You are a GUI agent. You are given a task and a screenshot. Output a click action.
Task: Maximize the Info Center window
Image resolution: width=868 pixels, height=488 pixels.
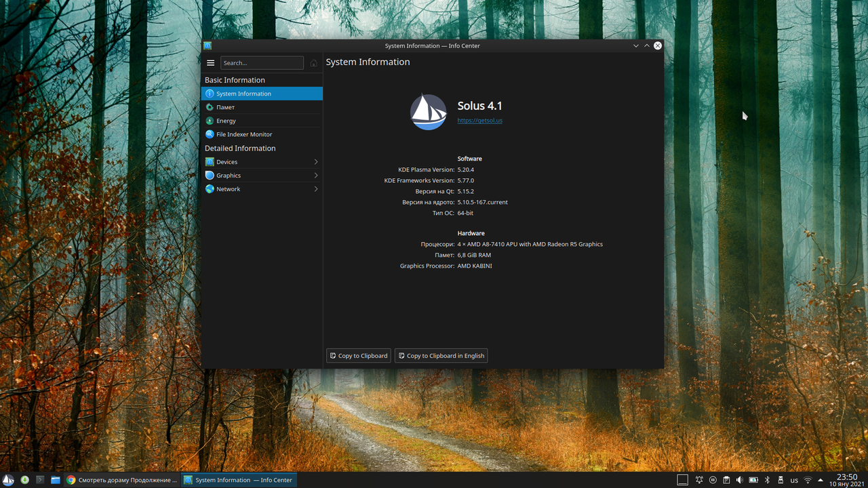pos(647,45)
